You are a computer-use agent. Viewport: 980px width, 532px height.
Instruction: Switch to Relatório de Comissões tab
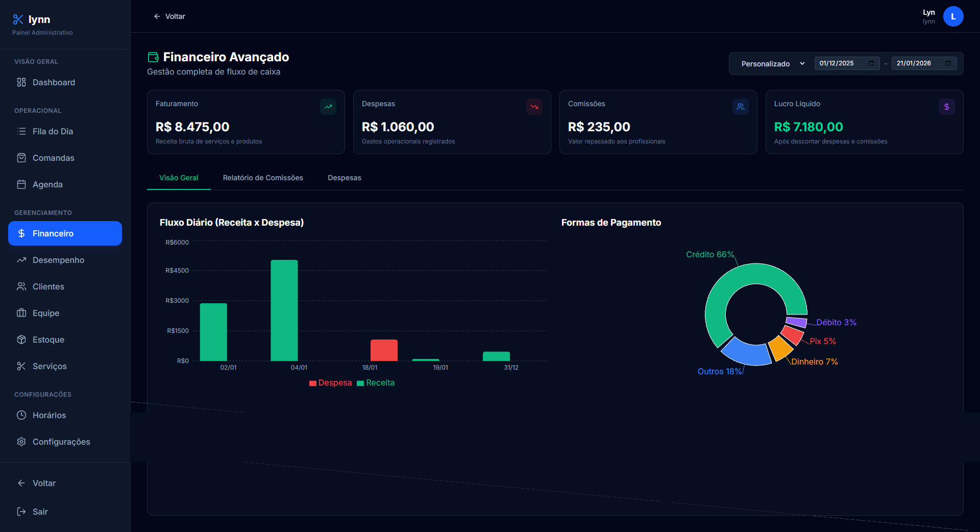pyautogui.click(x=263, y=178)
